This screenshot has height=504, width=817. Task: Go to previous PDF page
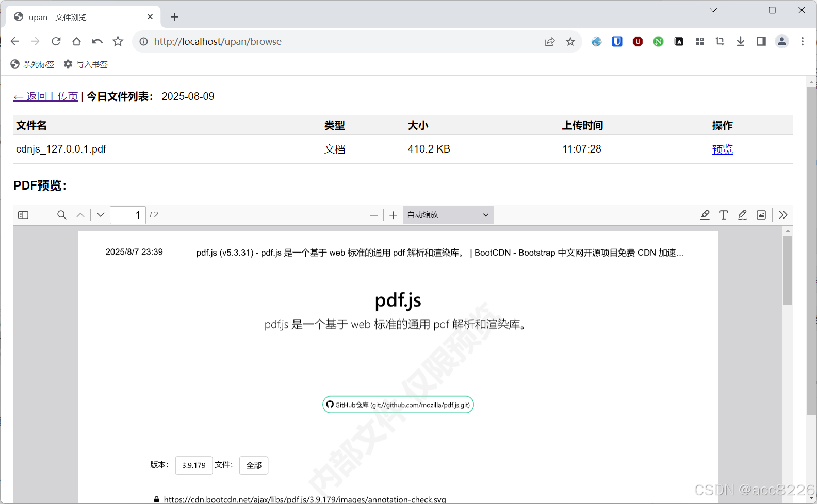point(80,215)
